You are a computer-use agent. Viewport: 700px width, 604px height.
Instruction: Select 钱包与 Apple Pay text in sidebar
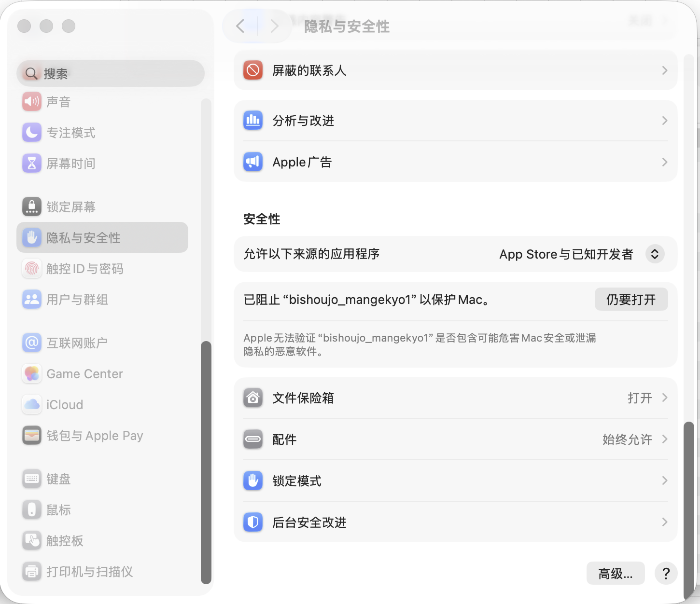pos(95,436)
